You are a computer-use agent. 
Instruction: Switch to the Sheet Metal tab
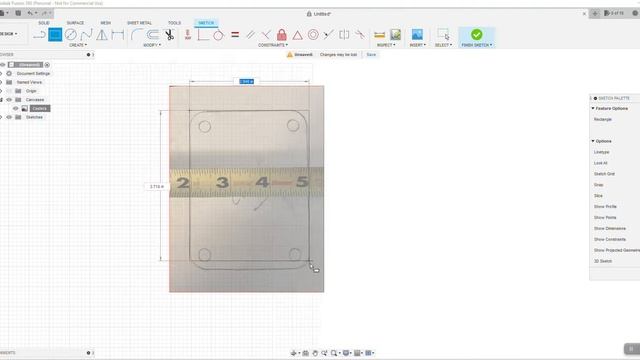click(x=139, y=23)
